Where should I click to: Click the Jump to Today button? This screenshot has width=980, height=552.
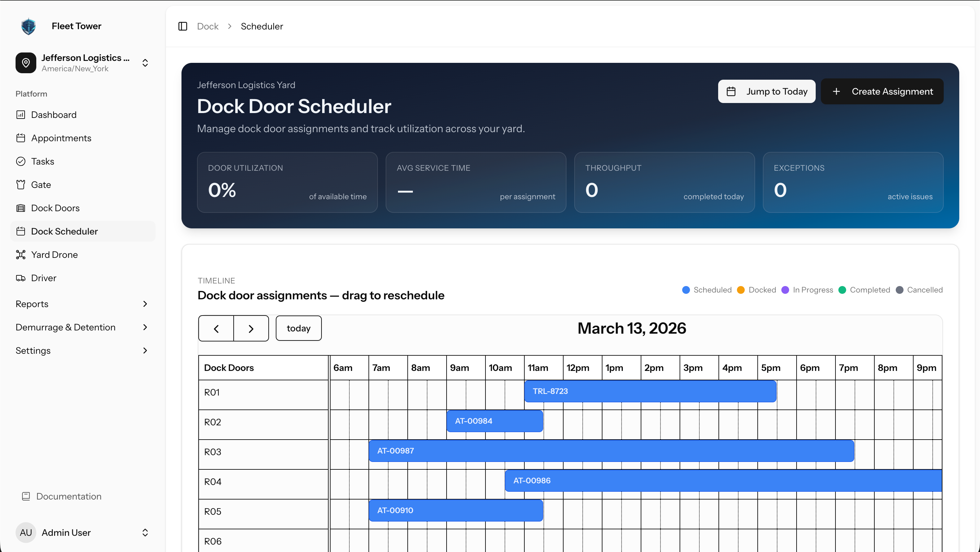click(766, 91)
